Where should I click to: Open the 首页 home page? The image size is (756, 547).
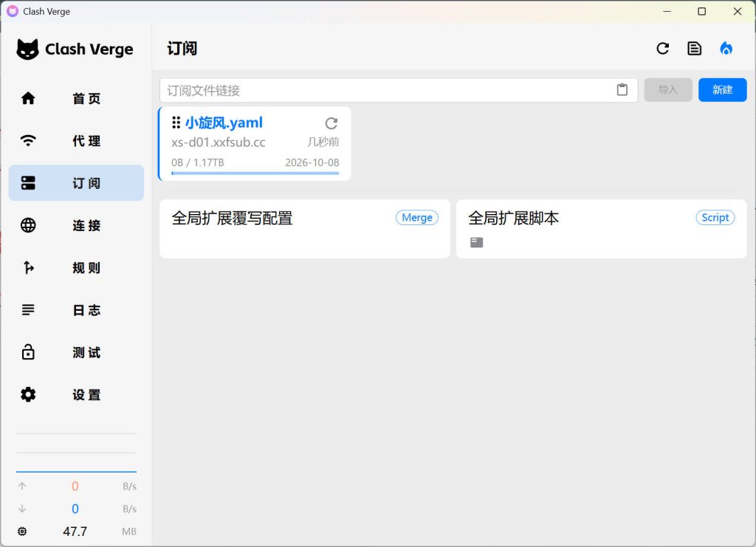tap(76, 98)
